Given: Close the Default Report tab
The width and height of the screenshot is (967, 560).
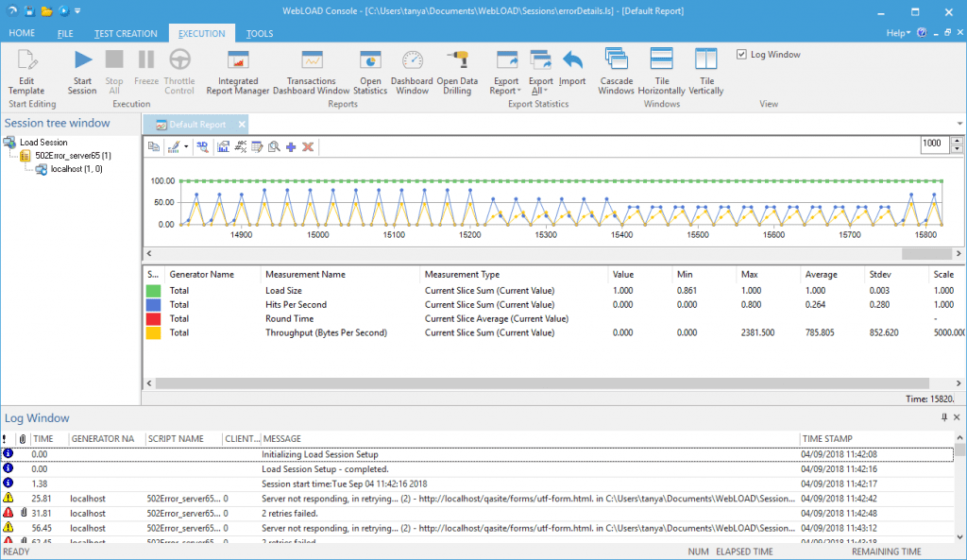Looking at the screenshot, I should pyautogui.click(x=242, y=125).
